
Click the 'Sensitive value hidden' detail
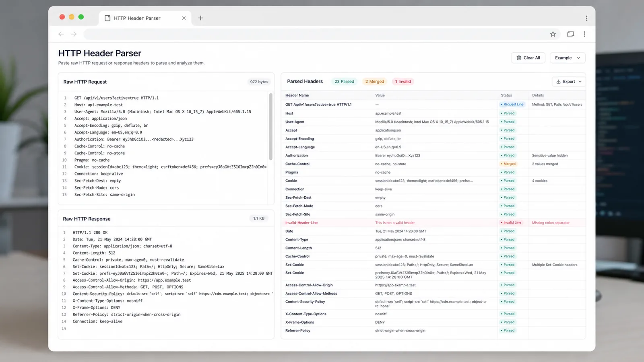(x=550, y=156)
